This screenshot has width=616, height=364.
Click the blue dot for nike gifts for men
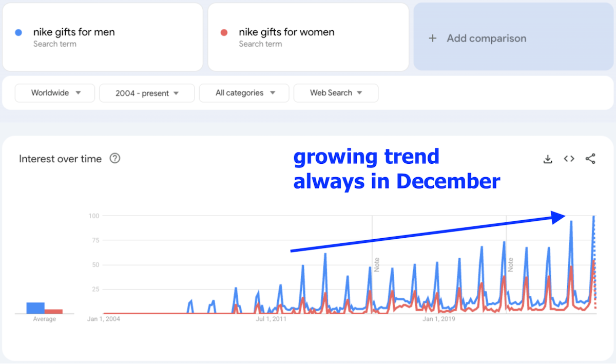(x=19, y=32)
